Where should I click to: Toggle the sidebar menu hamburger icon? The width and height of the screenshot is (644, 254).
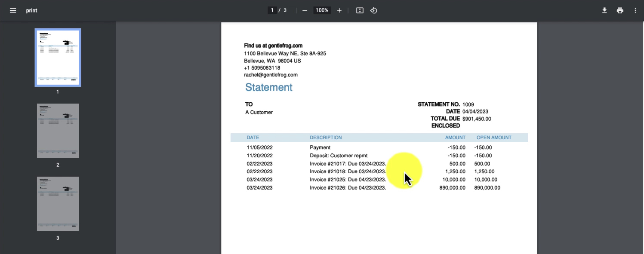click(13, 10)
